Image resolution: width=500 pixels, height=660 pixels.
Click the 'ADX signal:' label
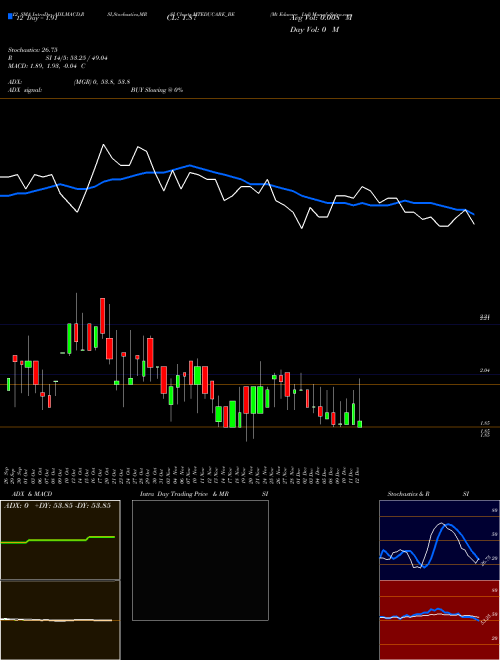[x=25, y=90]
